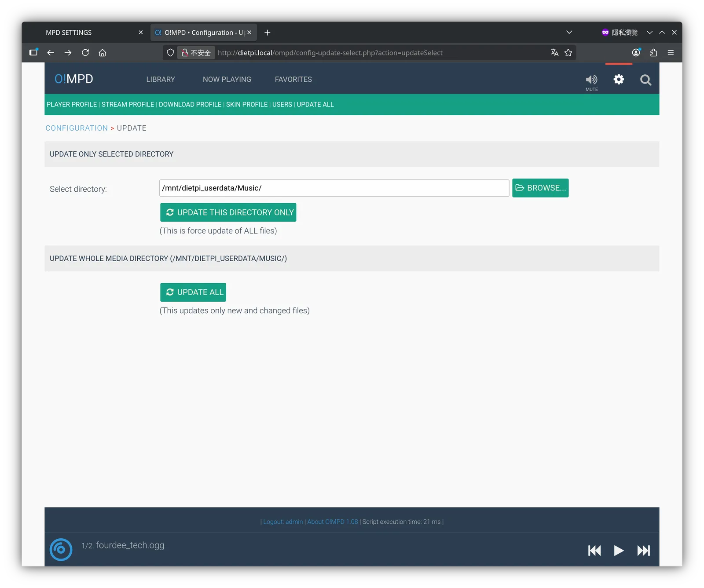704x588 pixels.
Task: Open About O!MPD 1.08 link
Action: pyautogui.click(x=333, y=522)
